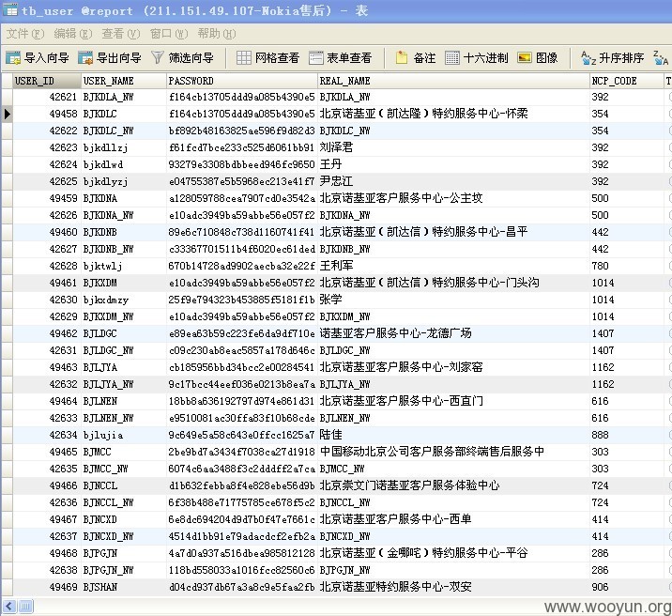Click the PASSWORD column header
The width and height of the screenshot is (672, 616).
point(242,81)
